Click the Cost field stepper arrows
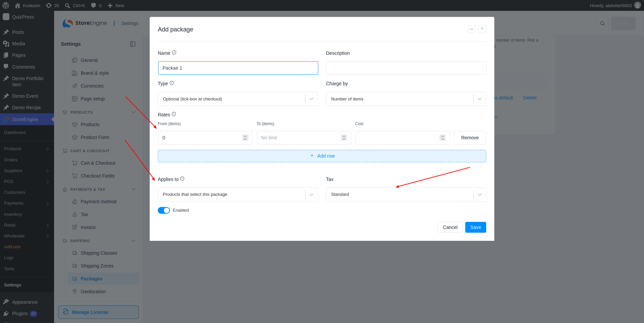The height and width of the screenshot is (323, 644). [443, 138]
